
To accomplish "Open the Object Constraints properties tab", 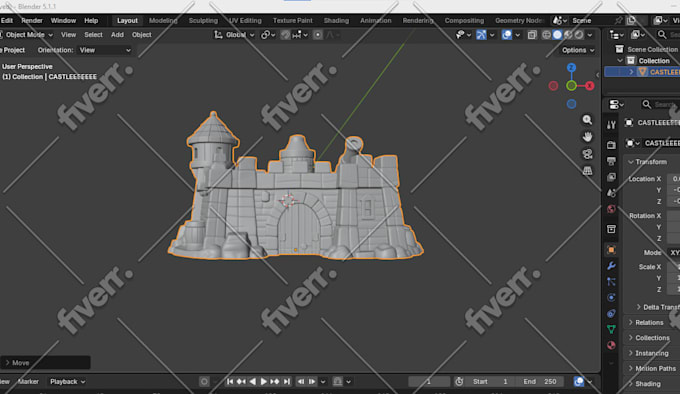I will pos(611,313).
